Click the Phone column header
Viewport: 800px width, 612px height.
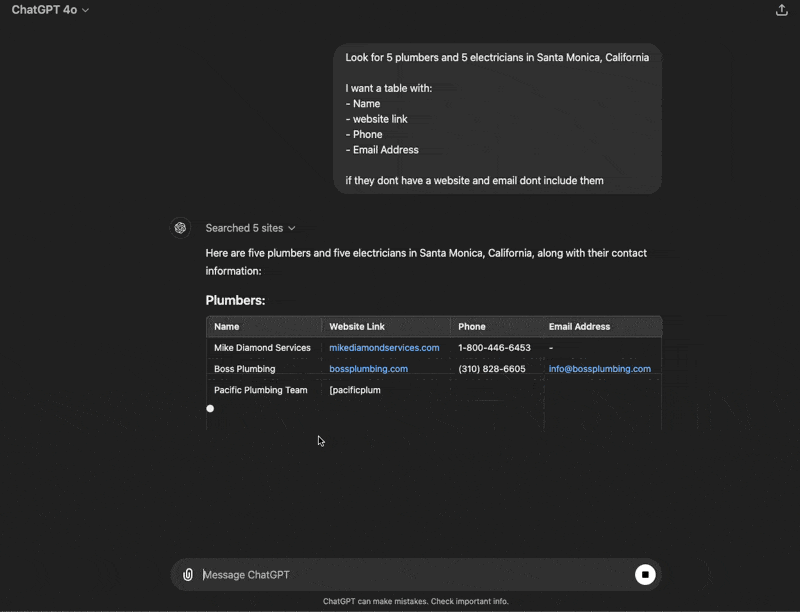coord(471,326)
